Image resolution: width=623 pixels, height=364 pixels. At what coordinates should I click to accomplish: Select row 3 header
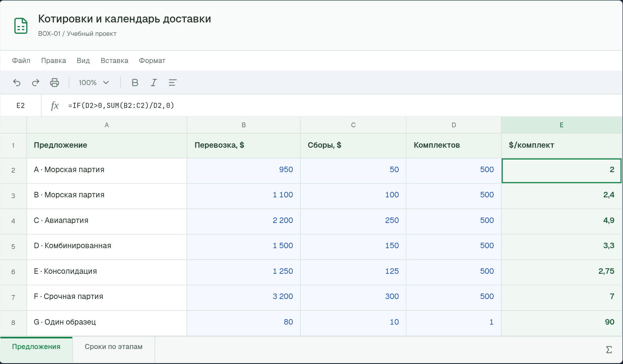pyautogui.click(x=13, y=196)
